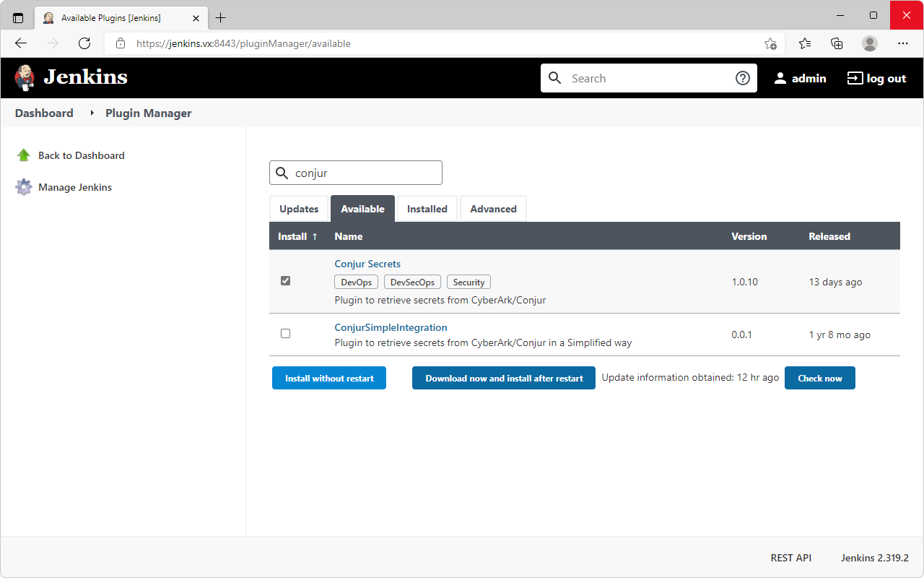Click the 13 days ago released cell
The width and height of the screenshot is (924, 578).
pos(835,282)
